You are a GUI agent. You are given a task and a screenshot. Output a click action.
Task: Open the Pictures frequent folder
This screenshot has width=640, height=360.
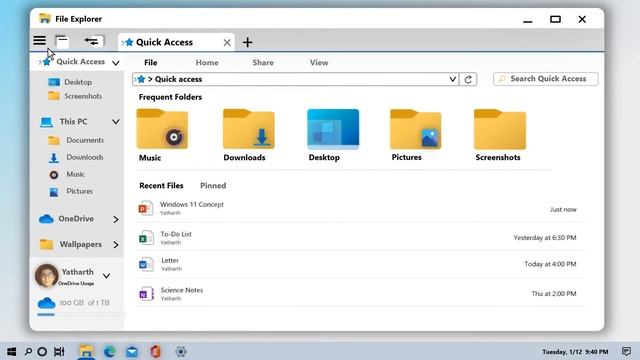pos(416,136)
